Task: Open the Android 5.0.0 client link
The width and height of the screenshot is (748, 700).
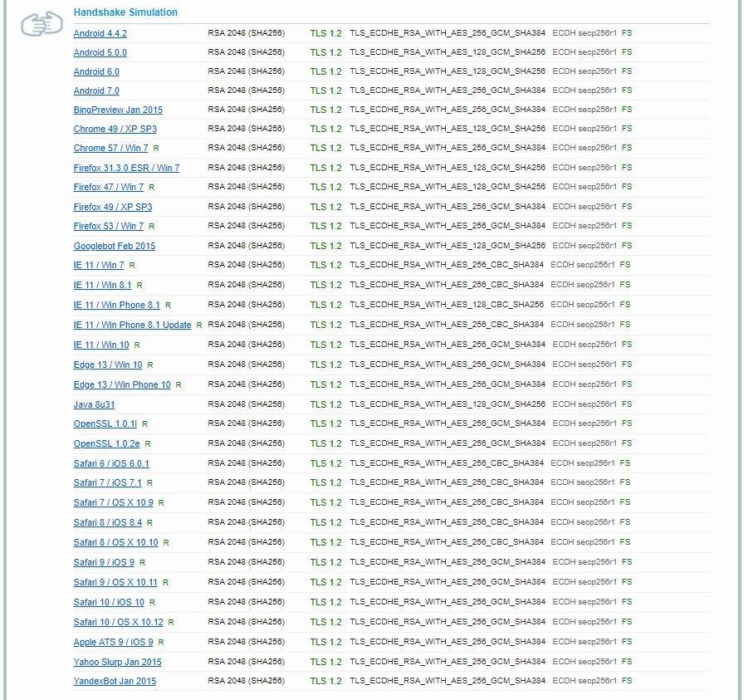Action: (100, 52)
